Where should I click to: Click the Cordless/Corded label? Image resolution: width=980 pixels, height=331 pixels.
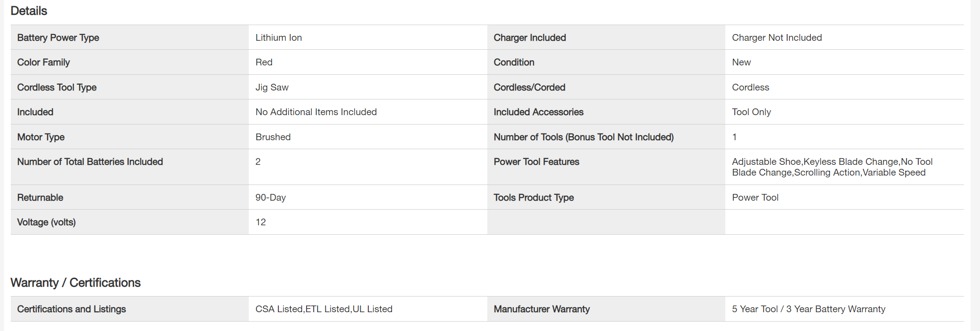(x=529, y=87)
